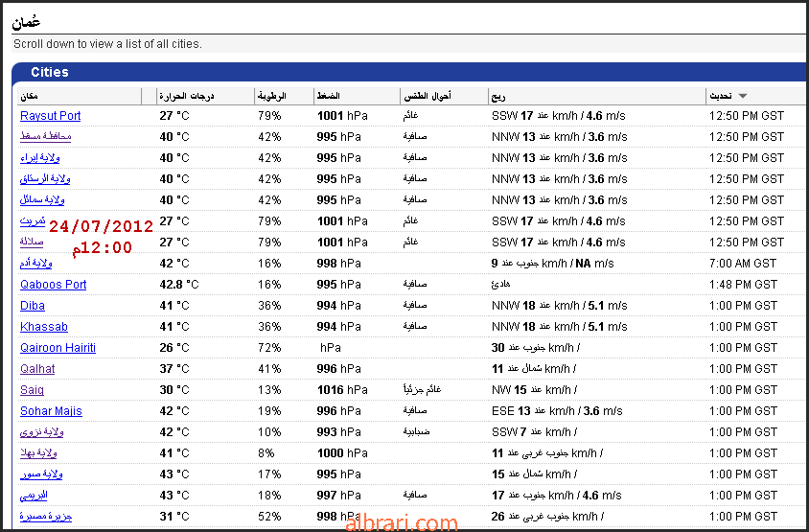Sort by the تحديث column header text
The width and height of the screenshot is (809, 532).
(721, 96)
